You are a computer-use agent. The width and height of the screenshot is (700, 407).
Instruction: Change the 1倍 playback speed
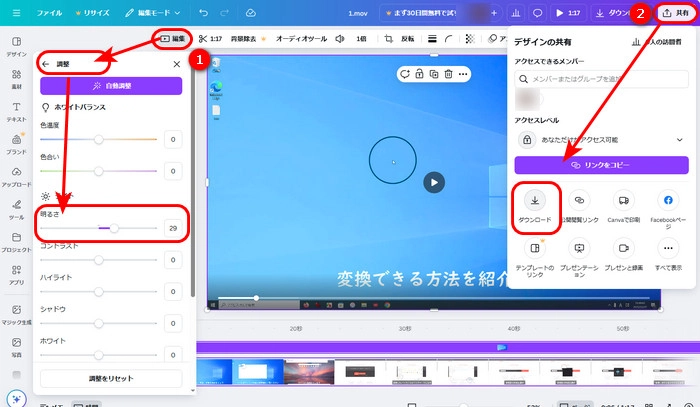(361, 39)
